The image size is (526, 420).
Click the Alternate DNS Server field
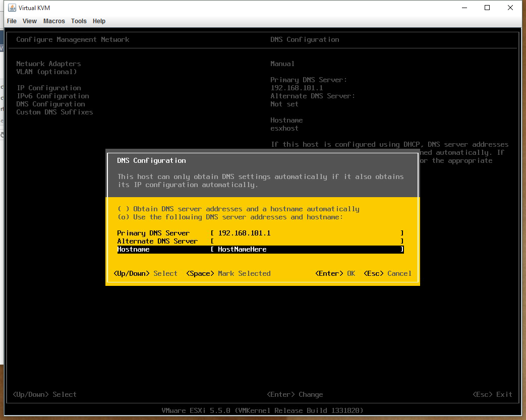pos(307,241)
